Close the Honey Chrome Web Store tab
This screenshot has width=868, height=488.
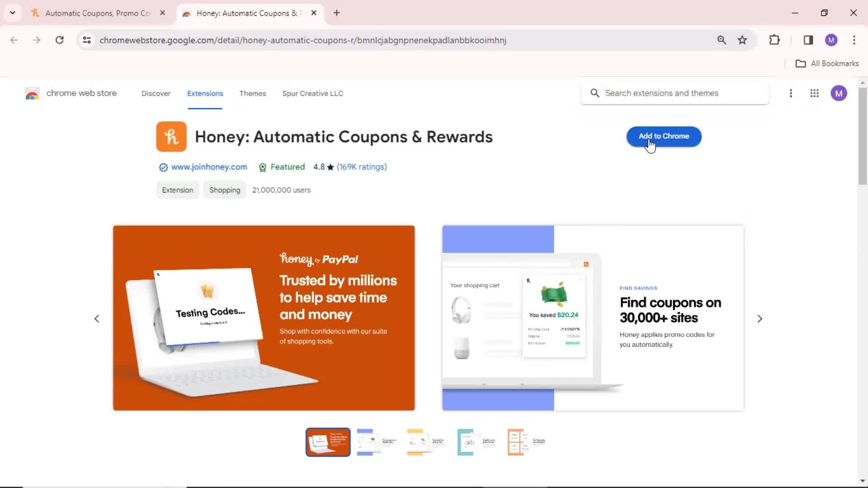point(314,13)
